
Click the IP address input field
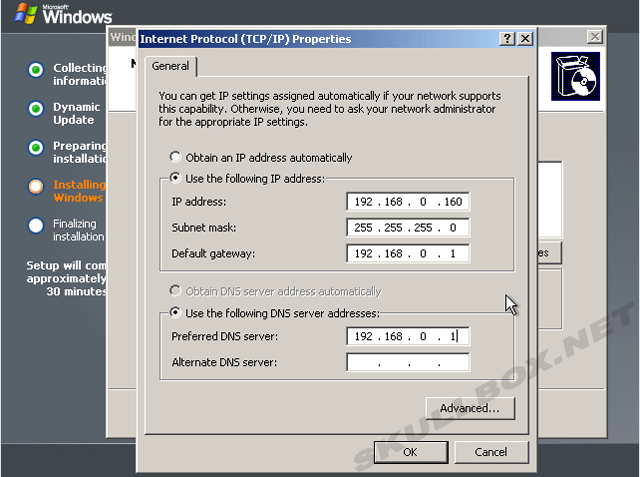click(x=408, y=202)
